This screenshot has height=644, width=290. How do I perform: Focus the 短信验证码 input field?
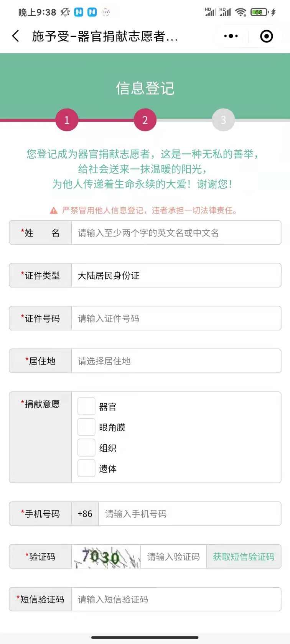tap(176, 599)
